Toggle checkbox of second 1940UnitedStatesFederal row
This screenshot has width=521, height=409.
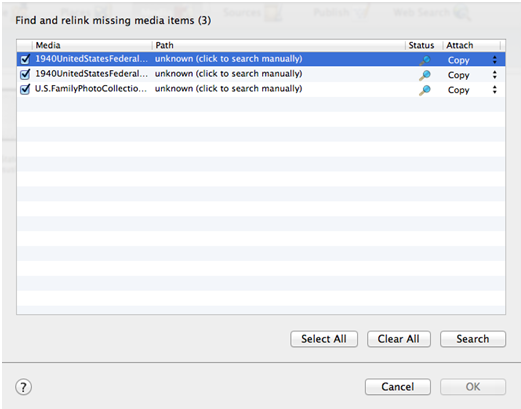(25, 74)
